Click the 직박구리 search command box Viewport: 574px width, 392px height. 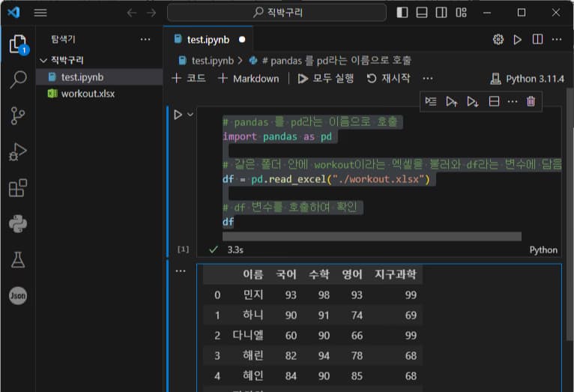pos(277,13)
